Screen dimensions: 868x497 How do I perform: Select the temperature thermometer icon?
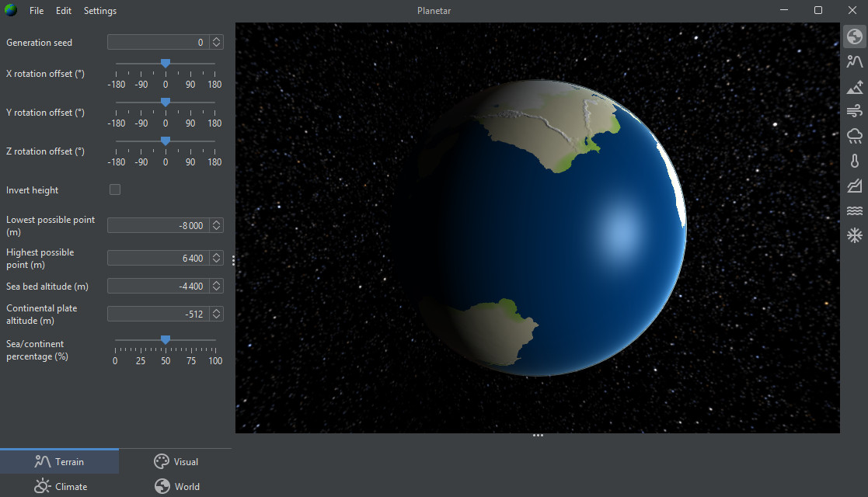[x=854, y=161]
